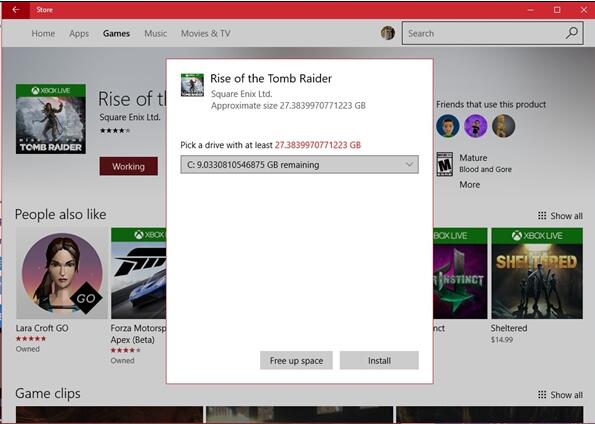
Task: Click the Rise of the Tomb Raider dialog icon
Action: [192, 85]
